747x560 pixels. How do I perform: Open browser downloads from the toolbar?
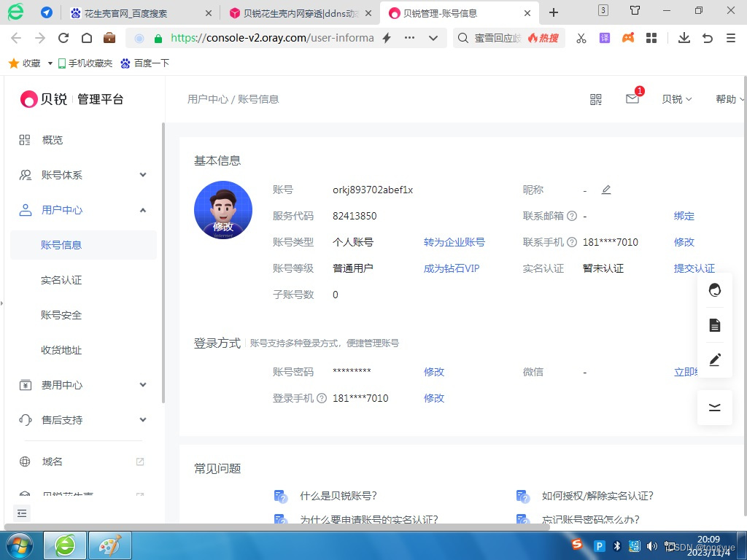pyautogui.click(x=684, y=37)
